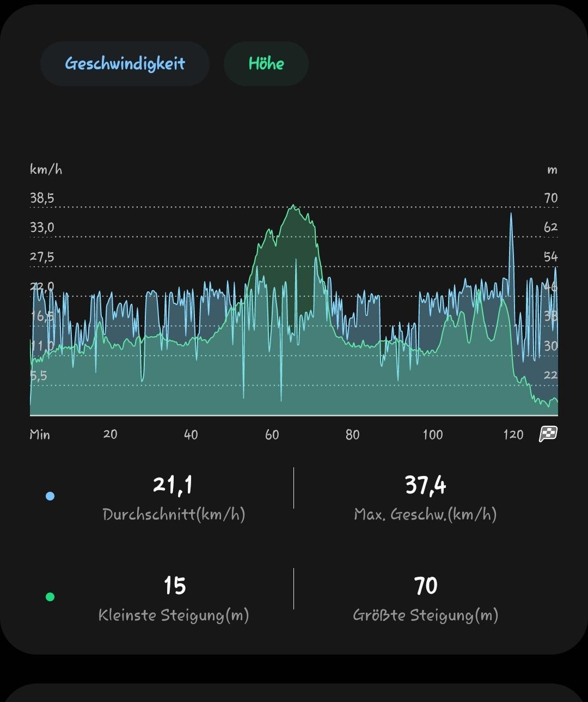
Task: Toggle the Höhe chart series
Action: pos(266,64)
